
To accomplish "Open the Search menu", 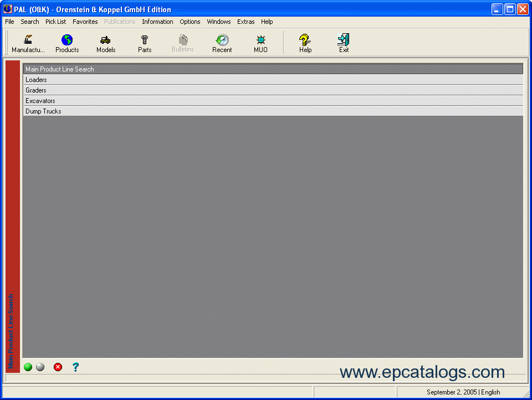I will (x=29, y=22).
